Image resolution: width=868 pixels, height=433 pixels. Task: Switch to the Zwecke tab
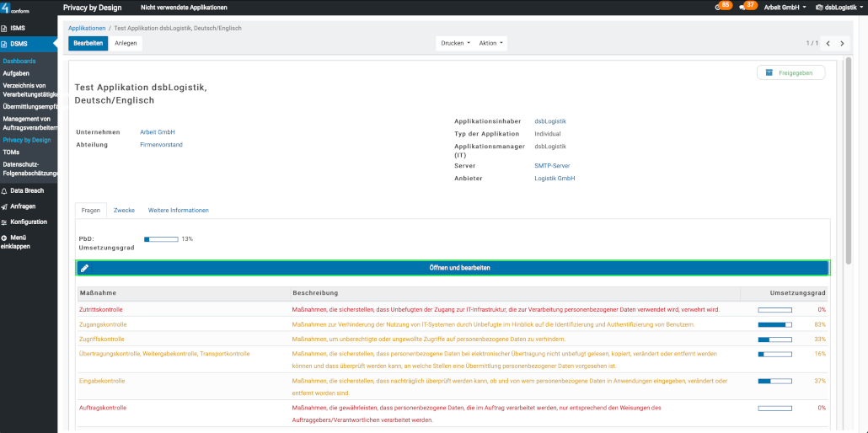pos(124,210)
